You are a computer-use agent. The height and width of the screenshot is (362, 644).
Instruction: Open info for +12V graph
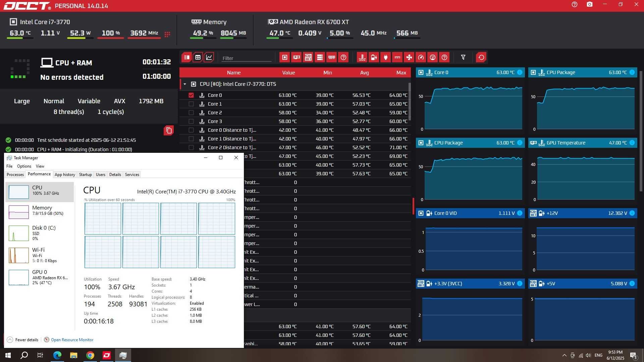[632, 213]
